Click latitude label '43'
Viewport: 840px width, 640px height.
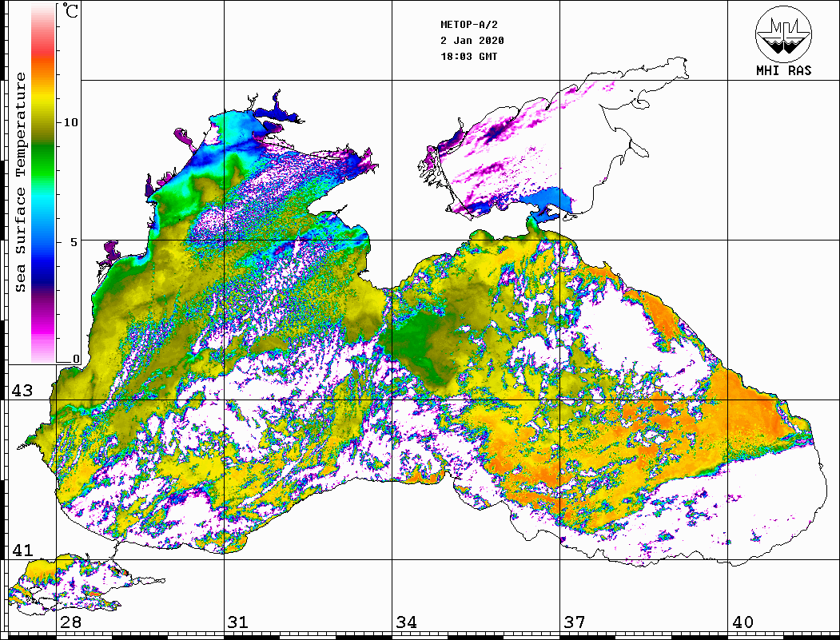(x=22, y=391)
